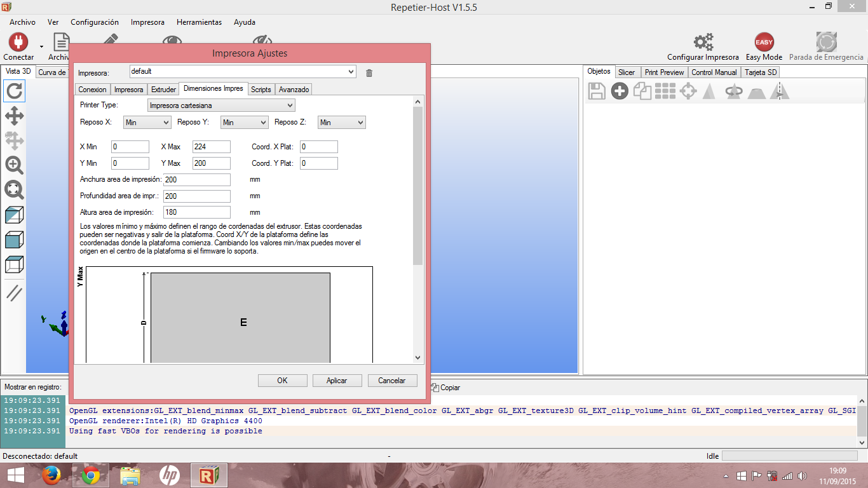Click the Aplicar button

[x=337, y=381]
